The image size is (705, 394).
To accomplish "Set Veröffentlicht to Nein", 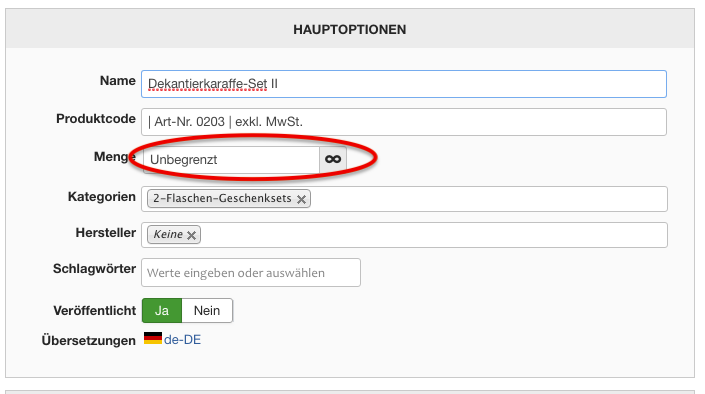I will (x=207, y=310).
